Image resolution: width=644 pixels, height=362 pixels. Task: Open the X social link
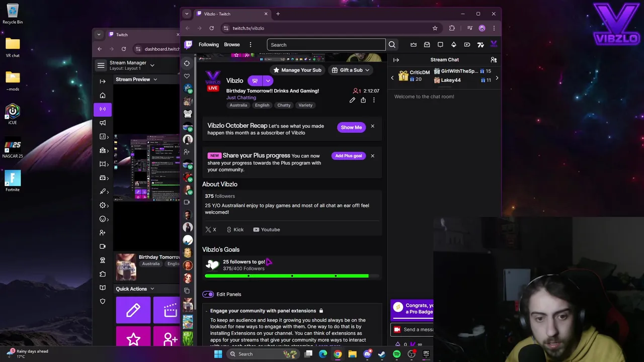(x=211, y=230)
